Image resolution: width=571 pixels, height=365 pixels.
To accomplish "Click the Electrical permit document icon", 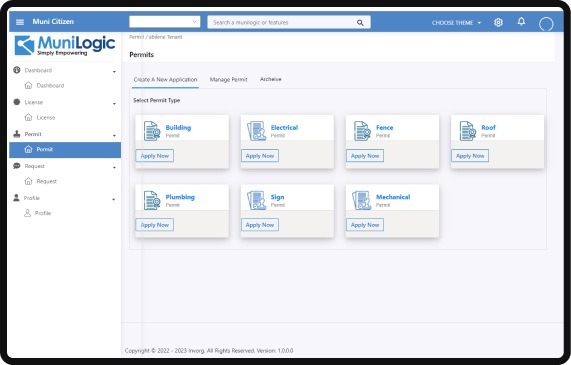I will click(257, 131).
